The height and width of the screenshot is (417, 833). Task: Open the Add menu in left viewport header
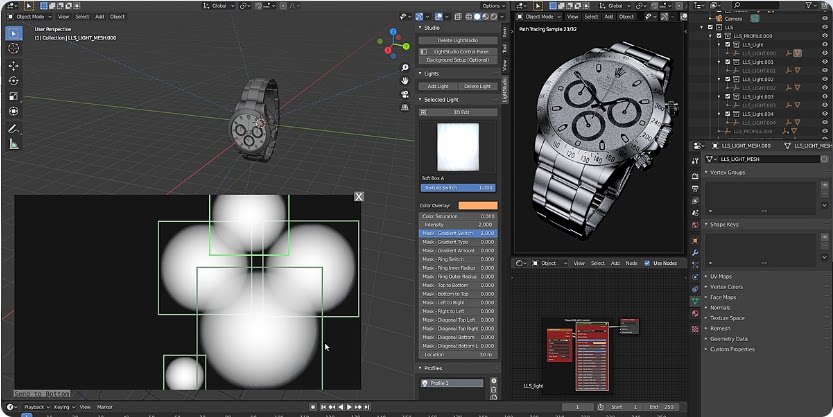99,16
